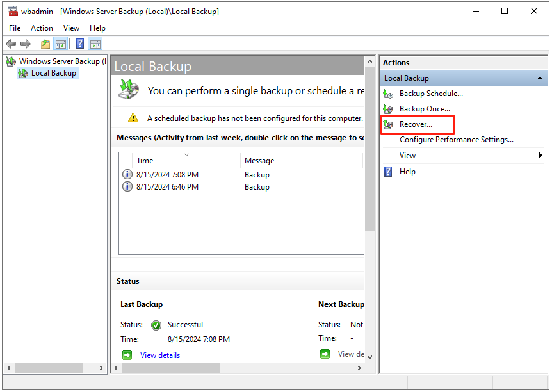The height and width of the screenshot is (392, 552).
Task: Start Backup Once... action
Action: point(425,109)
